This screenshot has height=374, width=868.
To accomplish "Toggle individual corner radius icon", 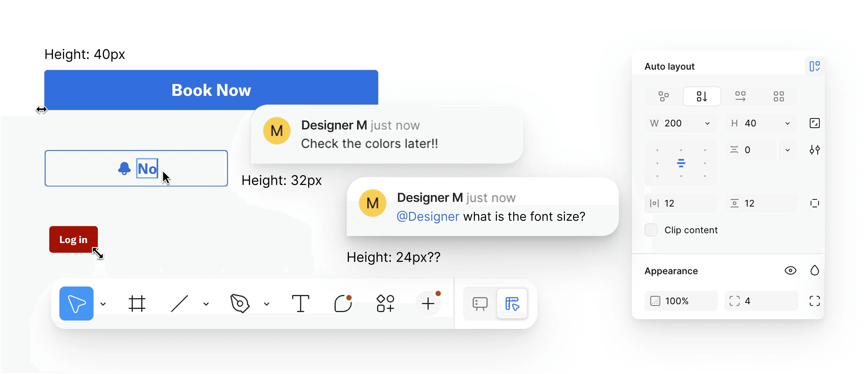I will tap(814, 301).
